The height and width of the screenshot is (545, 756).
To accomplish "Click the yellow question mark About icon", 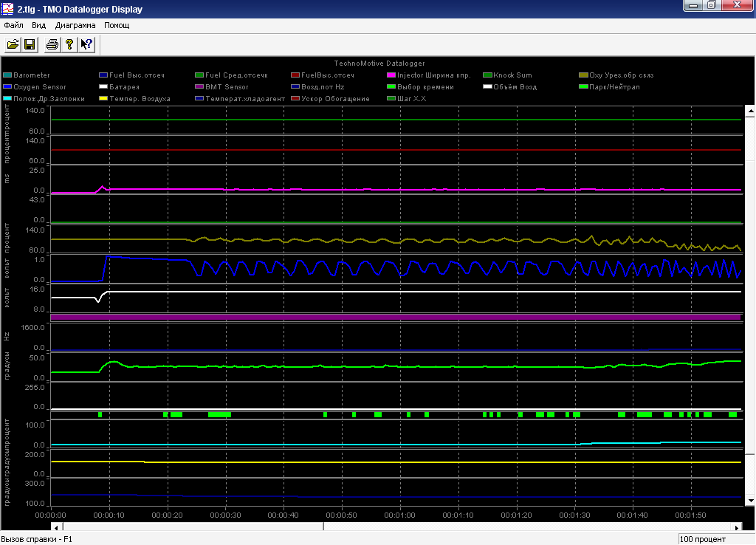I will click(69, 45).
